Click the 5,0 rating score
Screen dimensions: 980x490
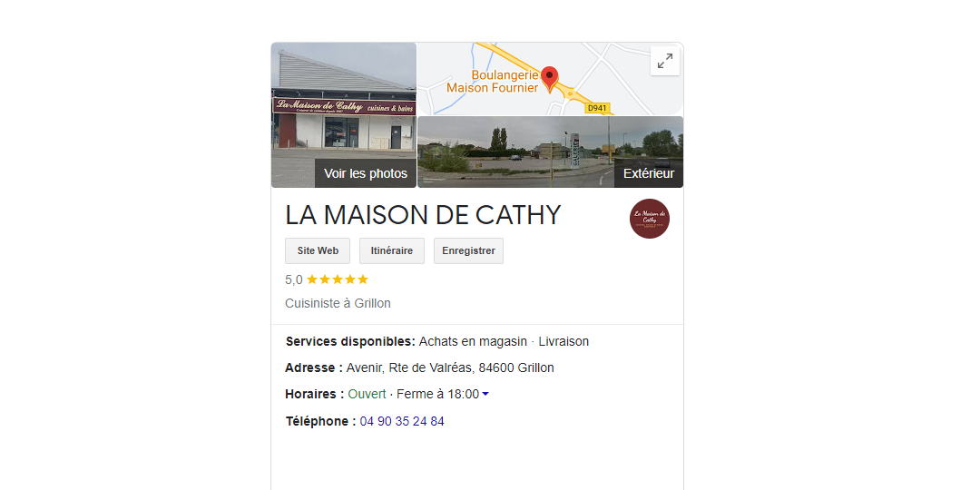point(294,280)
